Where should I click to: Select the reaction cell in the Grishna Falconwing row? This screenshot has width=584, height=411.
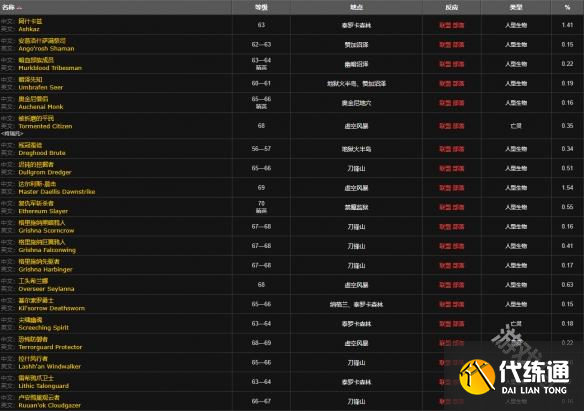tap(451, 246)
